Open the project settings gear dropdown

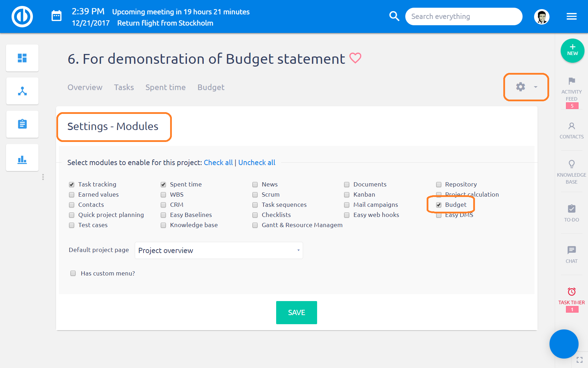pyautogui.click(x=526, y=87)
